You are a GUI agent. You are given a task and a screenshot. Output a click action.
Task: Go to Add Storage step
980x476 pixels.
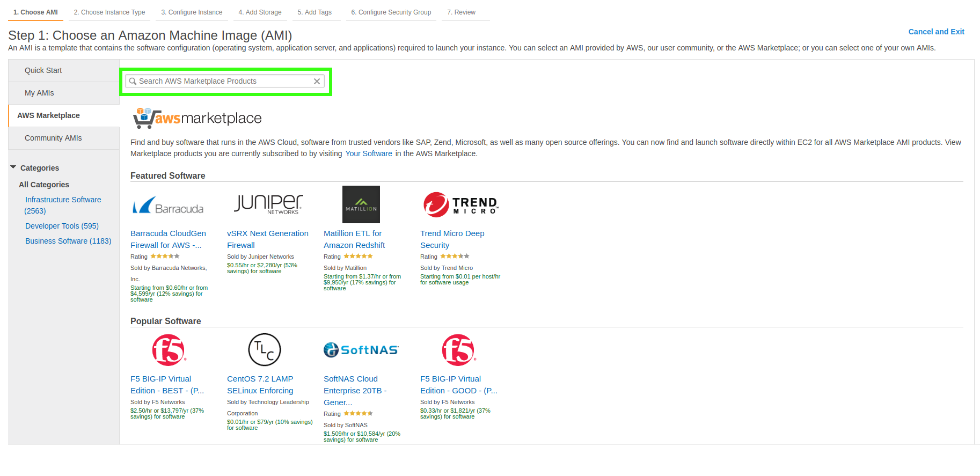260,12
